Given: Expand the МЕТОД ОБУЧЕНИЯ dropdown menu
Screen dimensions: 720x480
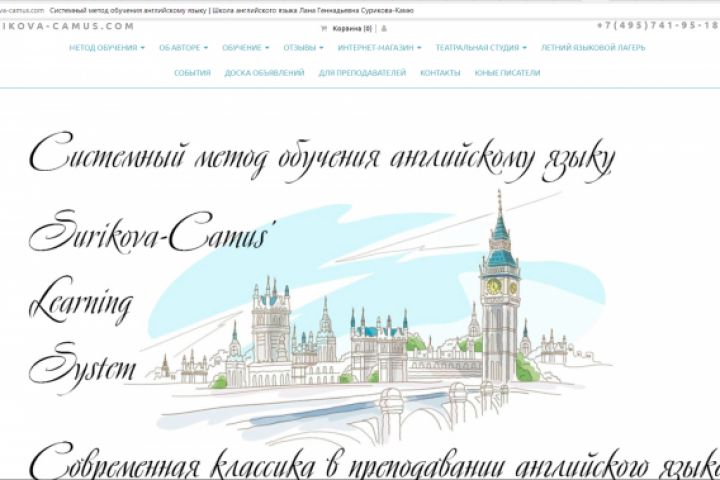Looking at the screenshot, I should (107, 47).
